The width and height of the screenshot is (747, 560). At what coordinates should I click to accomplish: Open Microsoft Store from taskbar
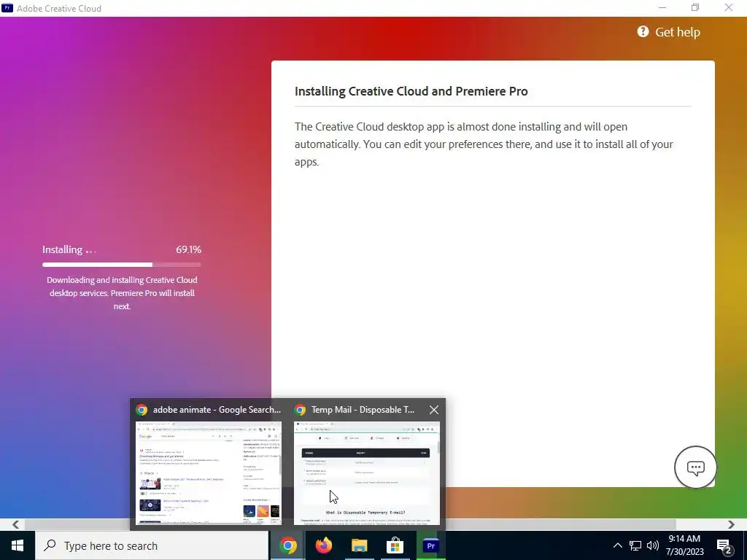pos(395,545)
